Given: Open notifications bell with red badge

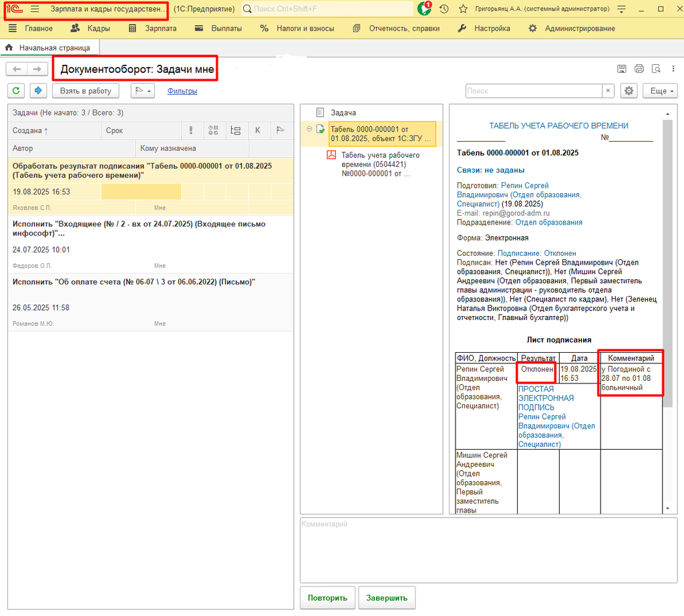Looking at the screenshot, I should coord(424,9).
